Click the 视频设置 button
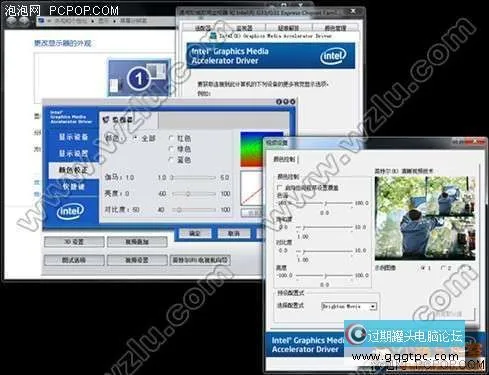 pos(137,260)
